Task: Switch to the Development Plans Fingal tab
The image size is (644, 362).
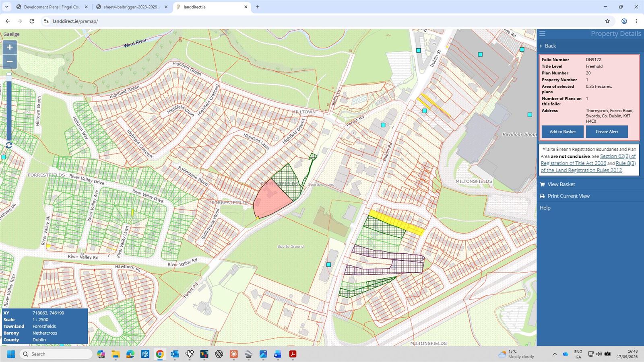Action: [x=52, y=7]
